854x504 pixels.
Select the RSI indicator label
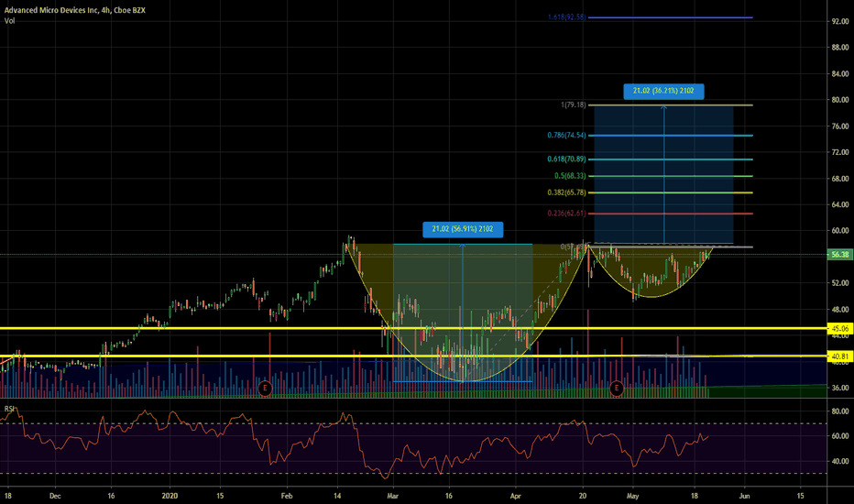pos(10,409)
